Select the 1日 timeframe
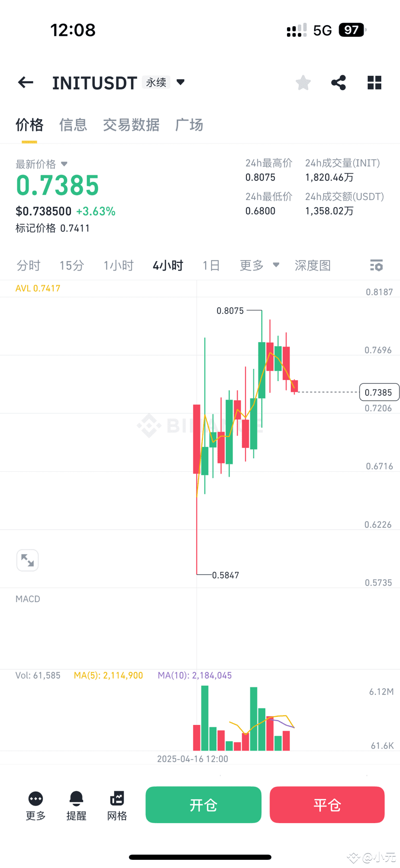 pos(211,265)
